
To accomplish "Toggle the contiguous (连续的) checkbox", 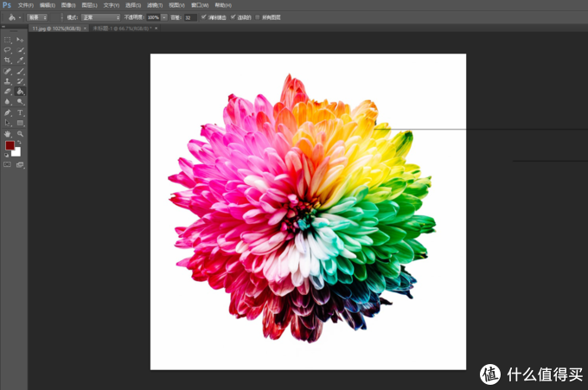I will coord(233,17).
